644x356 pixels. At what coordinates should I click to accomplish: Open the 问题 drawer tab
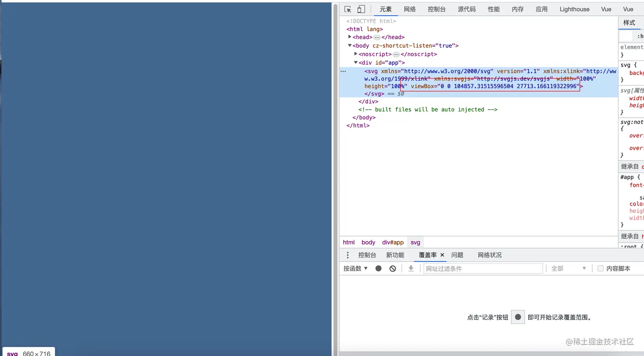click(457, 255)
